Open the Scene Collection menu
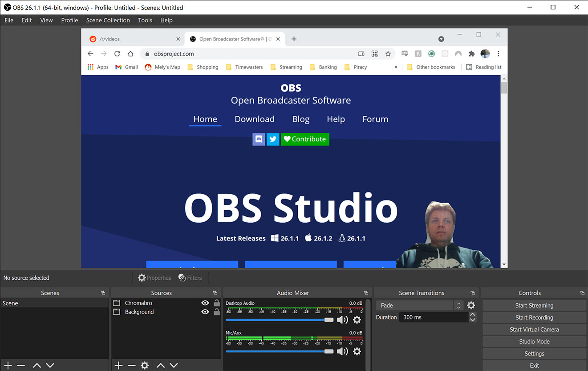 coord(108,20)
